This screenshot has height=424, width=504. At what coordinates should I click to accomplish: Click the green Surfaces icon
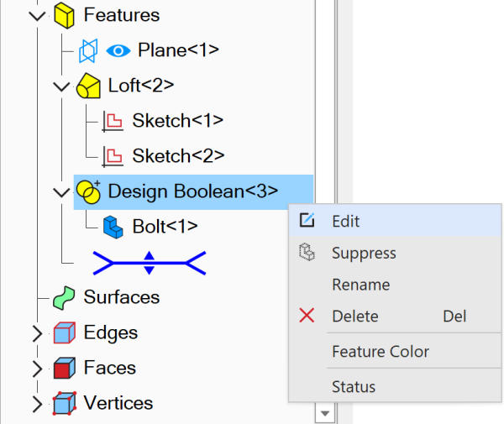tap(64, 297)
